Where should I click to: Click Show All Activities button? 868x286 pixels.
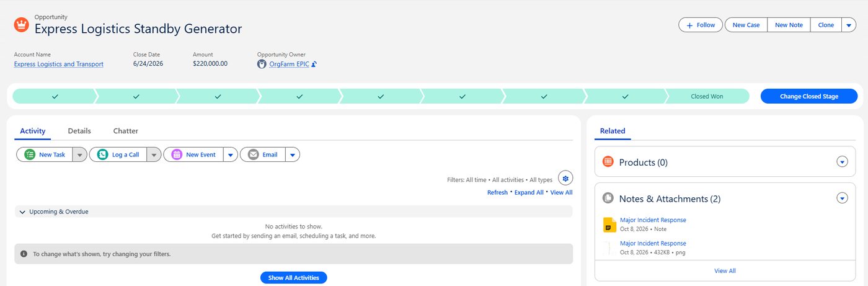[x=294, y=278]
